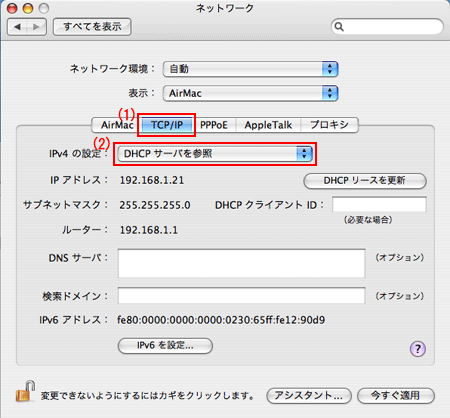Viewport: 450px width, 418px height.
Task: Open the 表示 dropdown showing AirMac
Action: (x=251, y=93)
